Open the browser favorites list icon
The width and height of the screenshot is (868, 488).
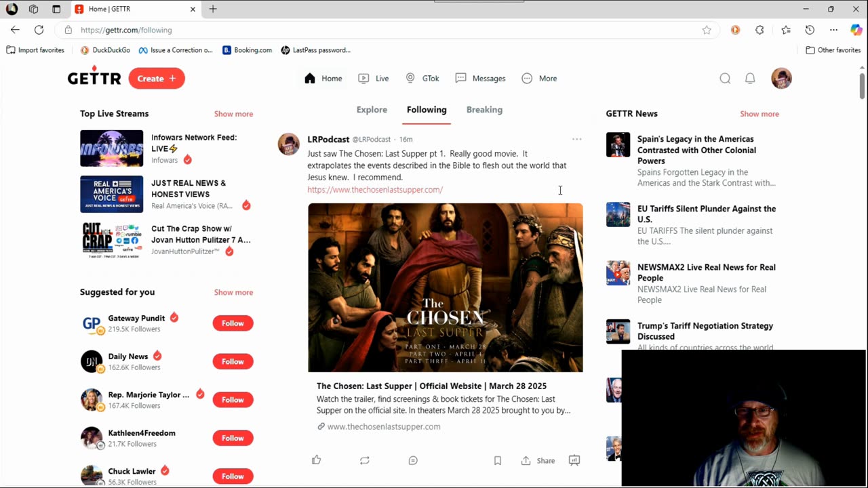point(785,30)
